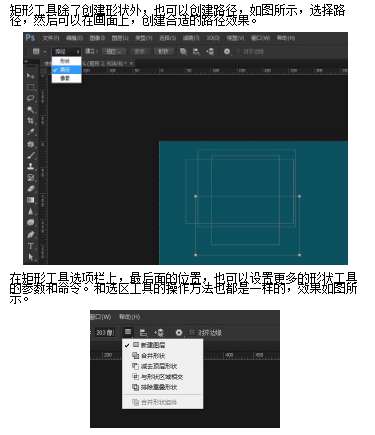Select the Gradient tool
This screenshot has height=435, width=375.
point(31,200)
